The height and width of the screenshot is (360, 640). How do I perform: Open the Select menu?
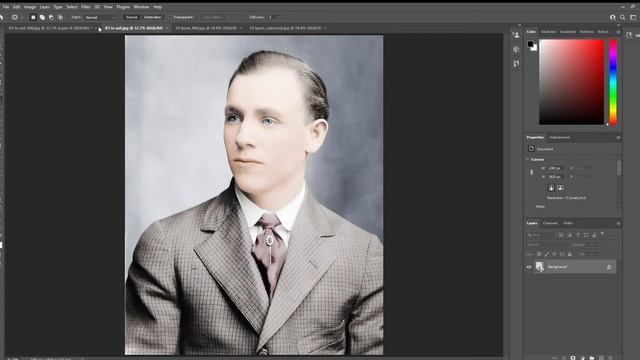tap(72, 7)
